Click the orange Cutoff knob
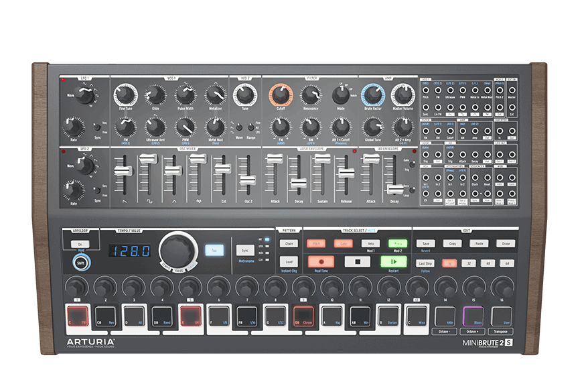Image resolution: width=588 pixels, height=386 pixels. (x=281, y=95)
